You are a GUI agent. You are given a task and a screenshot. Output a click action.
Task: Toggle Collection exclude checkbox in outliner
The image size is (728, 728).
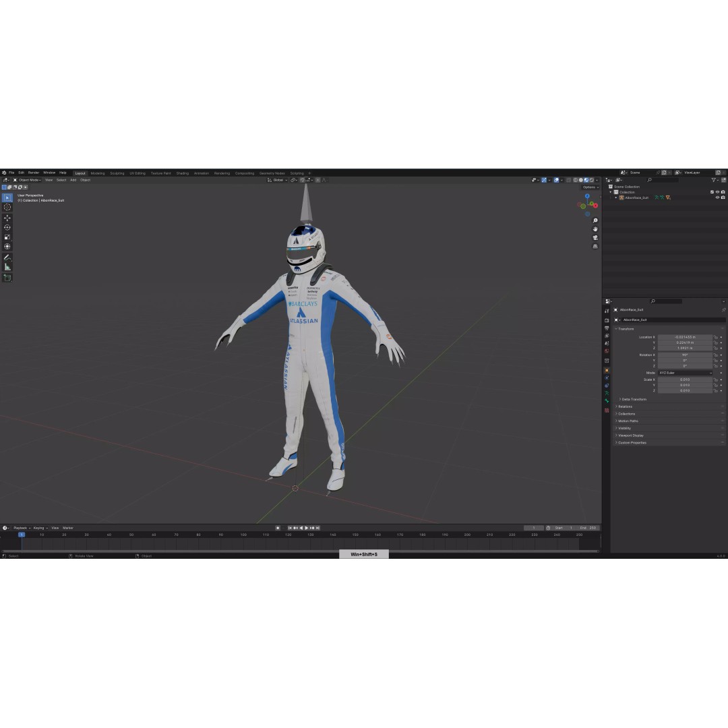tap(712, 192)
